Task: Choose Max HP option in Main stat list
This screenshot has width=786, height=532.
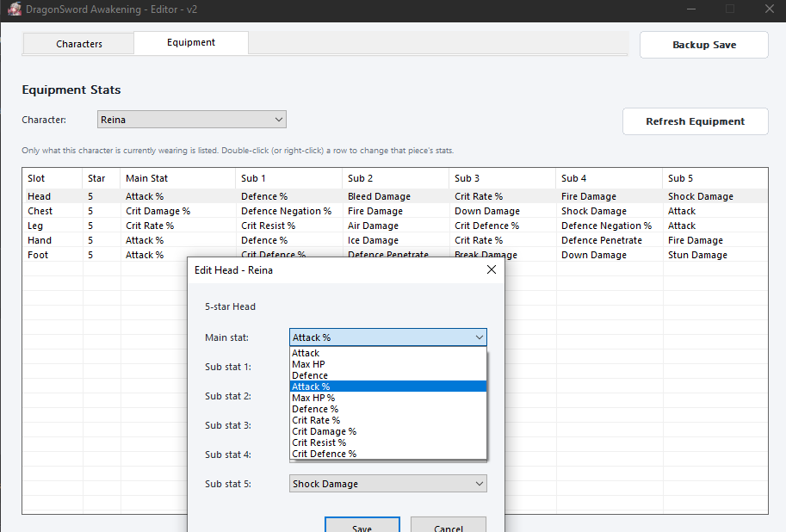Action: coord(388,364)
